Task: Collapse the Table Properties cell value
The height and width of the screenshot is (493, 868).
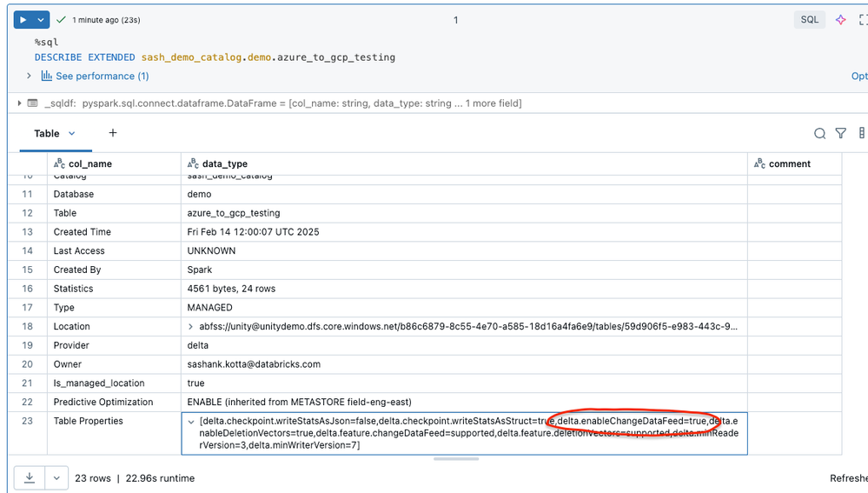Action: (x=191, y=422)
